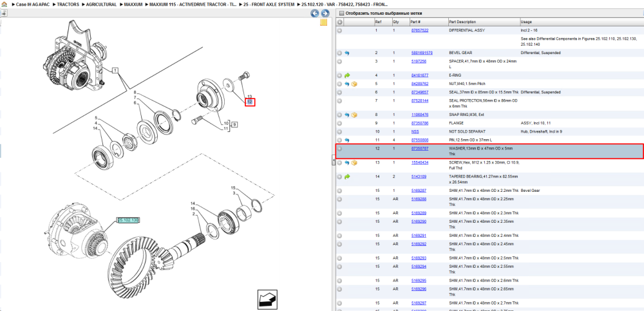
Task: Click package box icon on SCREW Hex row
Action: [354, 163]
